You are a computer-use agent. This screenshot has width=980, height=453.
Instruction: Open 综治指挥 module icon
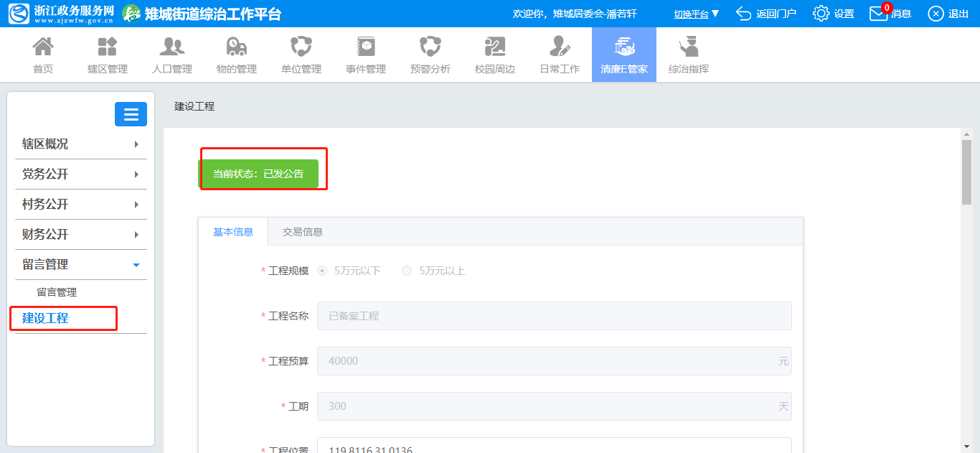point(689,47)
